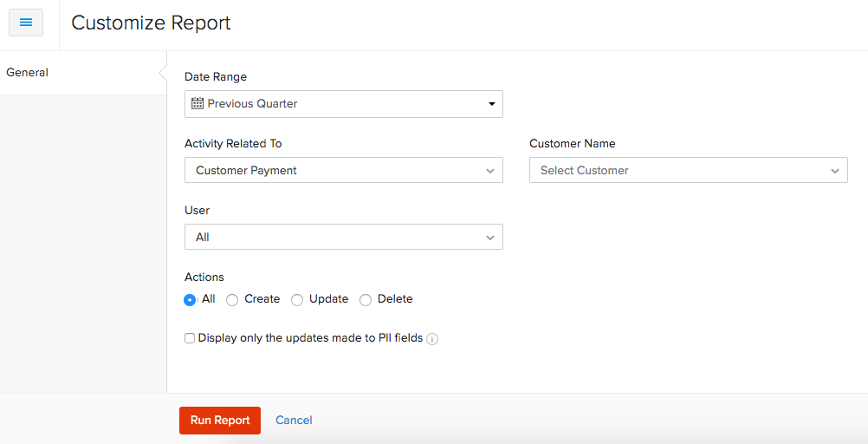Screen dimensions: 868x444
Task: Expand the Date Range dropdown caret
Action: click(x=491, y=104)
